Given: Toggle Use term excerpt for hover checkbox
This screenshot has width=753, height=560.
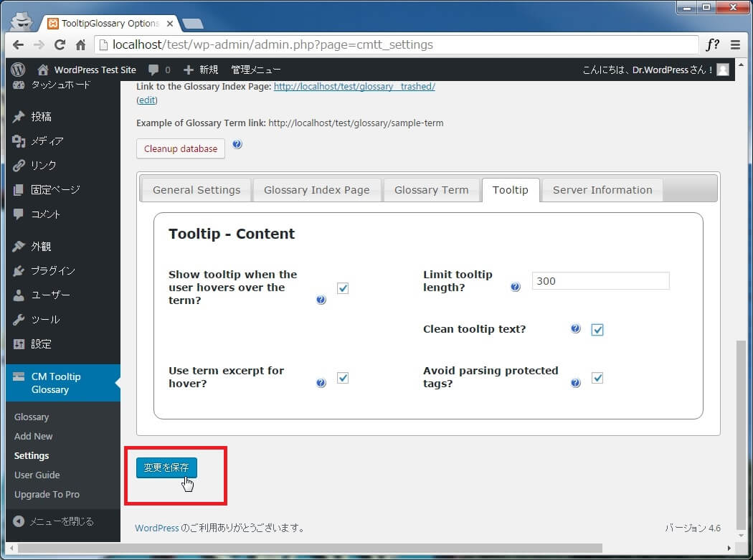Looking at the screenshot, I should tap(343, 378).
